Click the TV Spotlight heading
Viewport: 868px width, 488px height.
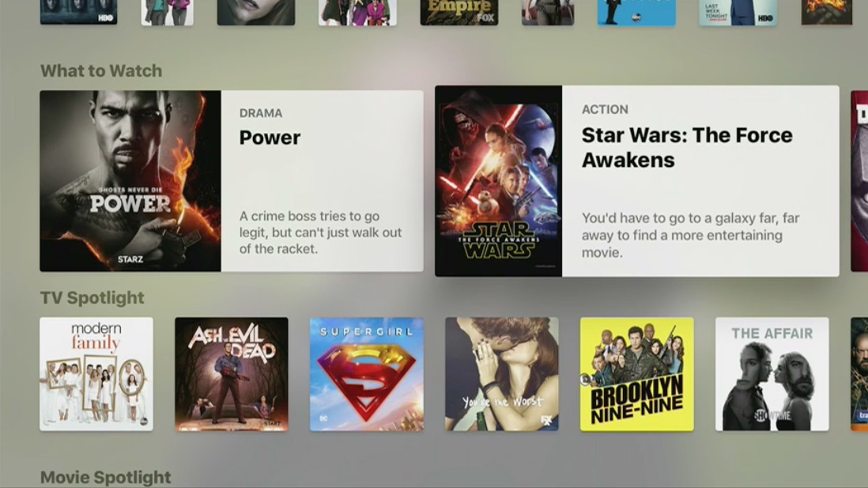(x=92, y=297)
